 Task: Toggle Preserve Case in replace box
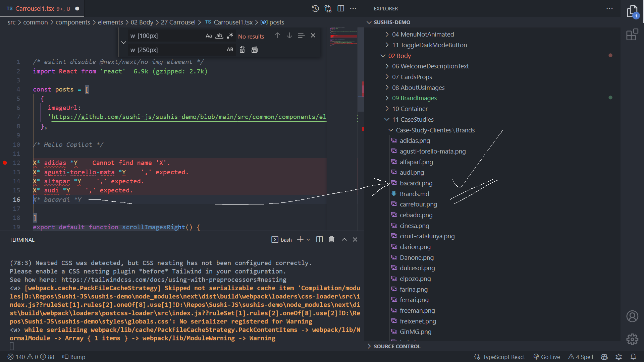pyautogui.click(x=230, y=50)
